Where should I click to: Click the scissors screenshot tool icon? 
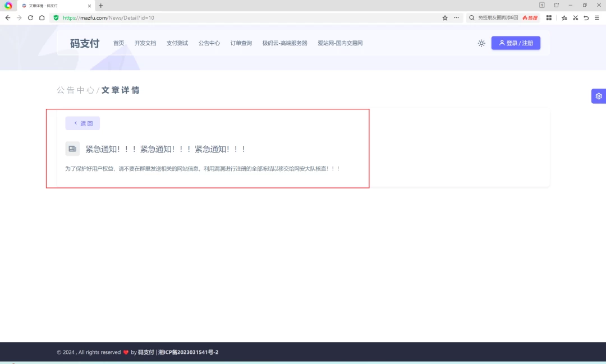[x=575, y=18]
